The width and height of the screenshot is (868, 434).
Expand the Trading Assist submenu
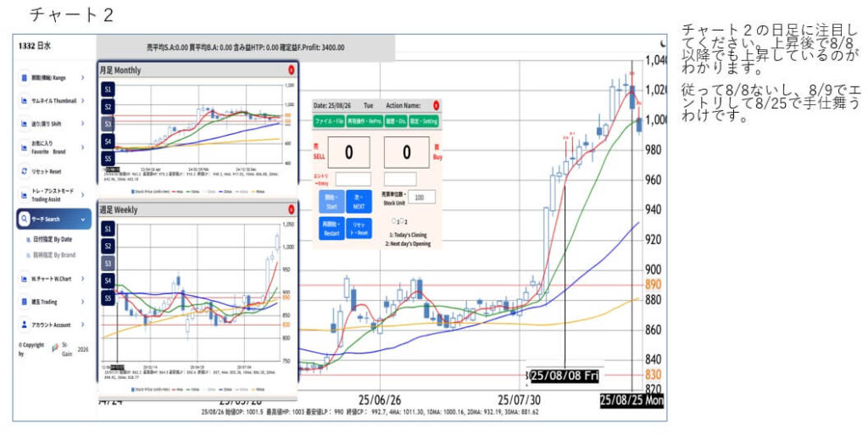click(83, 194)
